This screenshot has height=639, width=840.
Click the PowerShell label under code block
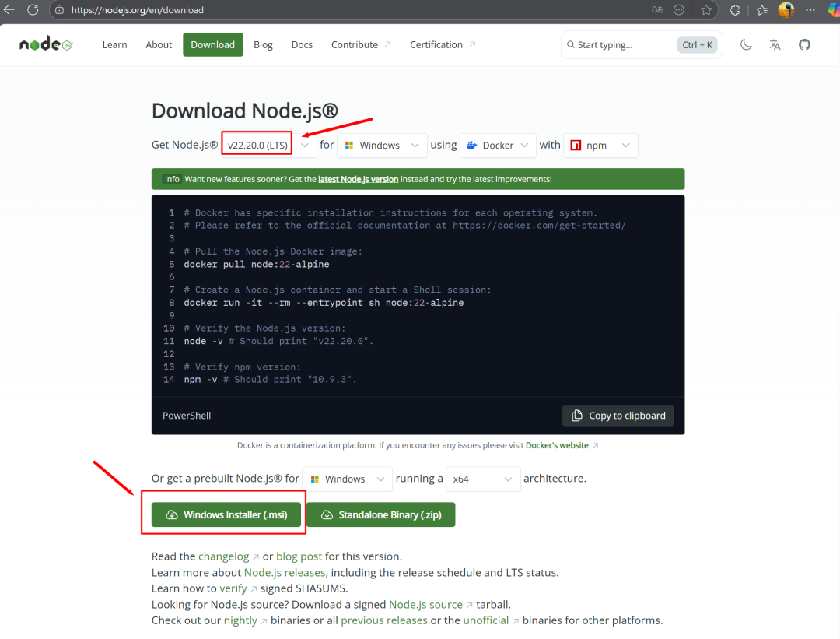tap(187, 416)
